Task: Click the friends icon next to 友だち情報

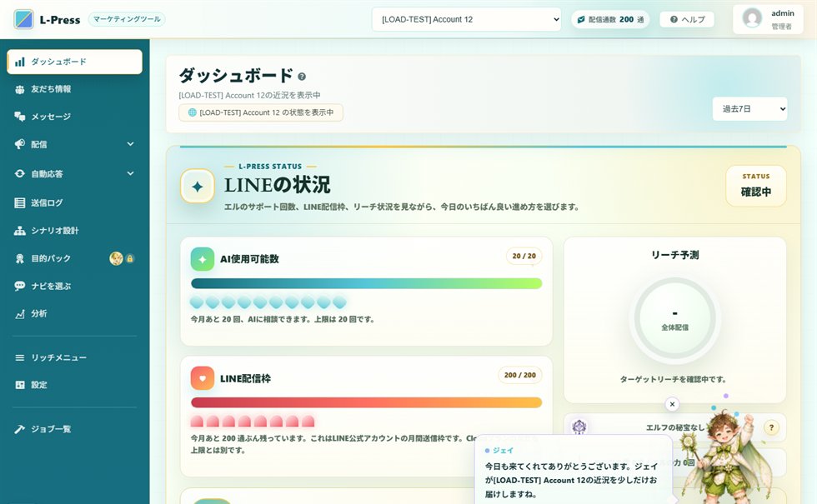Action: pyautogui.click(x=20, y=89)
